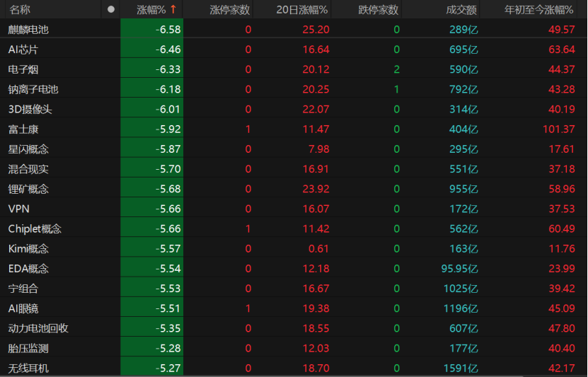Viewport: 588px width, 377px height.
Task: Sort by 年初至今涨幅% column header
Action: (538, 10)
